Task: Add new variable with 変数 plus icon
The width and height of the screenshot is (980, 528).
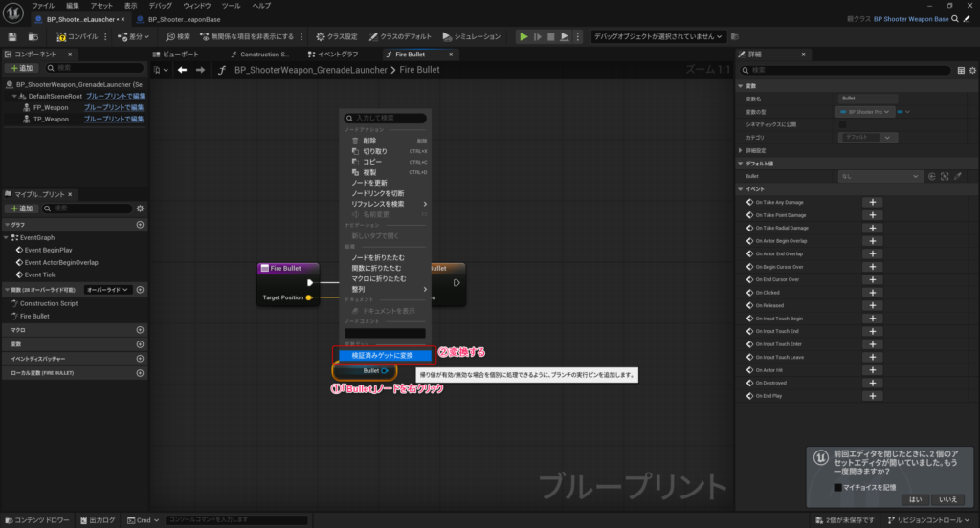Action: coord(140,343)
